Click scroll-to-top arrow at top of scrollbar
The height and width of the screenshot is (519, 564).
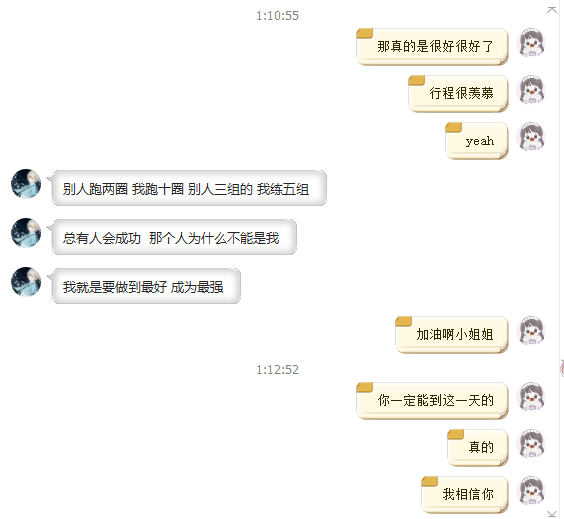point(552,10)
